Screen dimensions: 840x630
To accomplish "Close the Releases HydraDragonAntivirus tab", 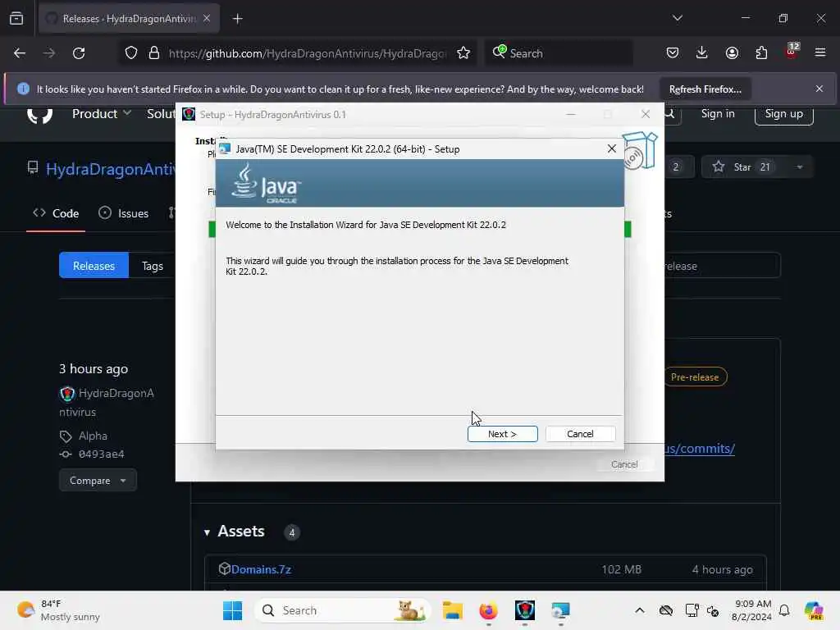I will pyautogui.click(x=207, y=18).
